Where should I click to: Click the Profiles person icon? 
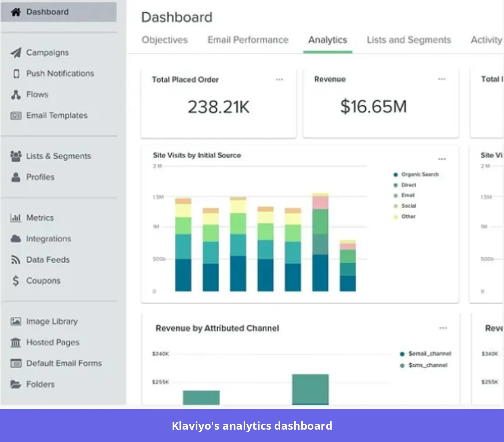[x=16, y=177]
